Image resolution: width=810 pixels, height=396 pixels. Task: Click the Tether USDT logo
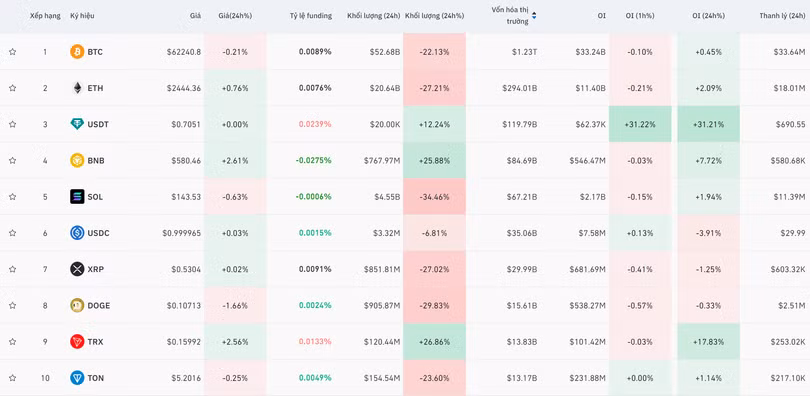[77, 124]
